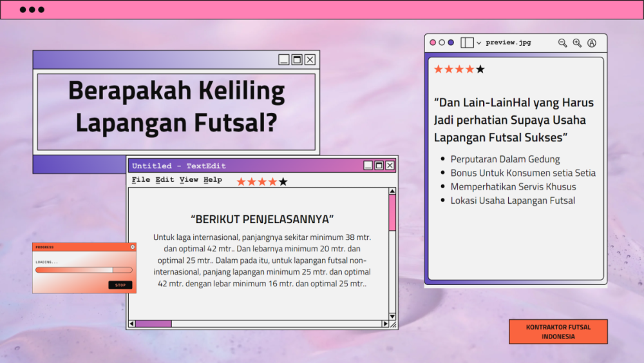Click pink vertical scrollbar thumb in TextEdit
Screen dimensions: 644x363
(392, 213)
